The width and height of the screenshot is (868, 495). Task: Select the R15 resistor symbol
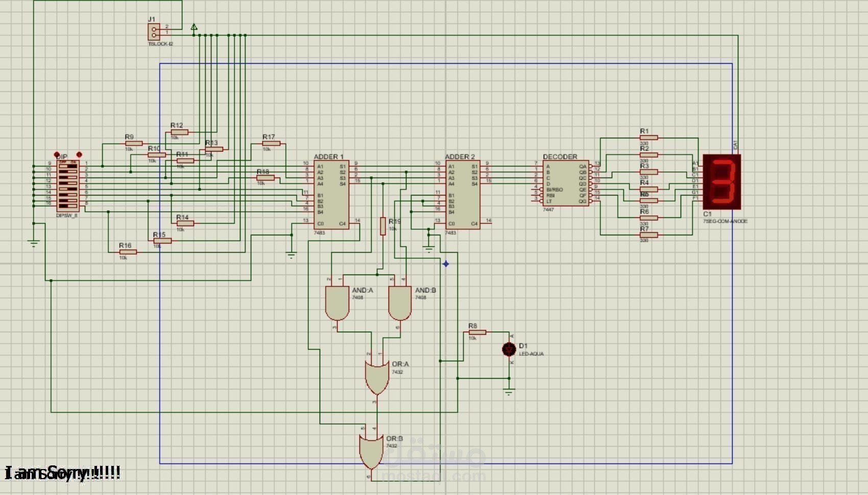click(162, 241)
